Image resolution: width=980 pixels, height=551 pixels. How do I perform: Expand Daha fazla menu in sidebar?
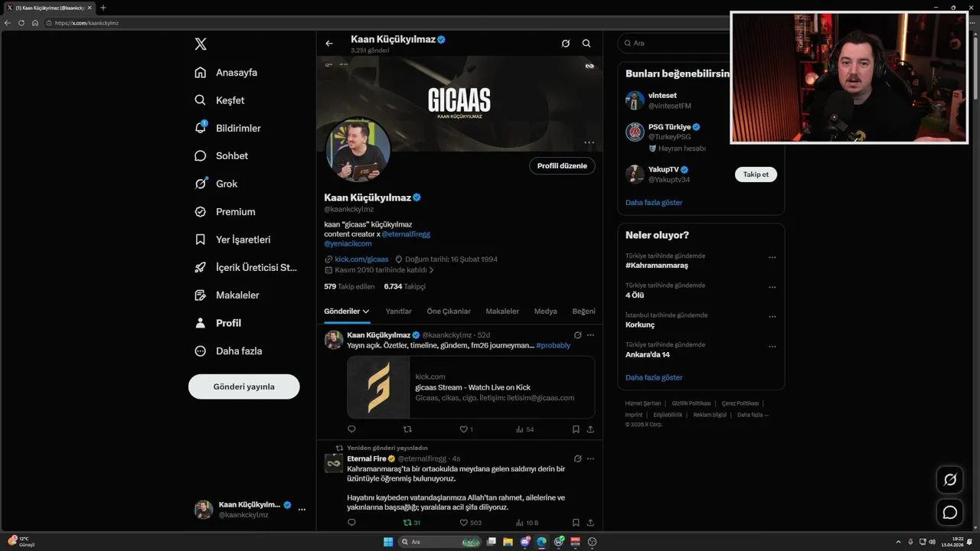tap(228, 350)
